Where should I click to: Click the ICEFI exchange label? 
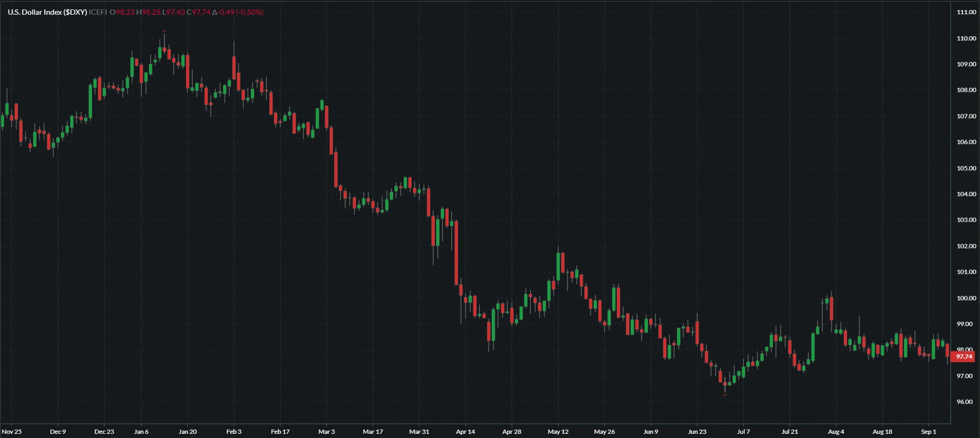(98, 12)
